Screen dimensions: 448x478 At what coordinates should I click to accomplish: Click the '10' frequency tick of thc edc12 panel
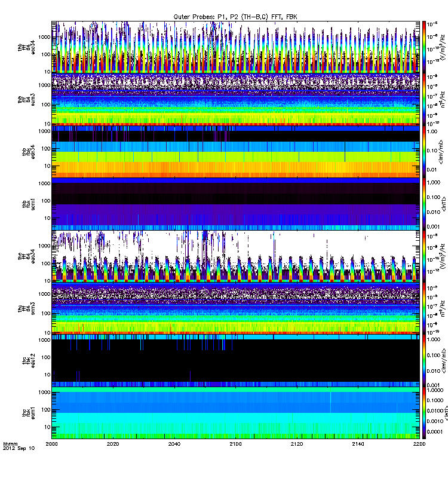point(47,375)
